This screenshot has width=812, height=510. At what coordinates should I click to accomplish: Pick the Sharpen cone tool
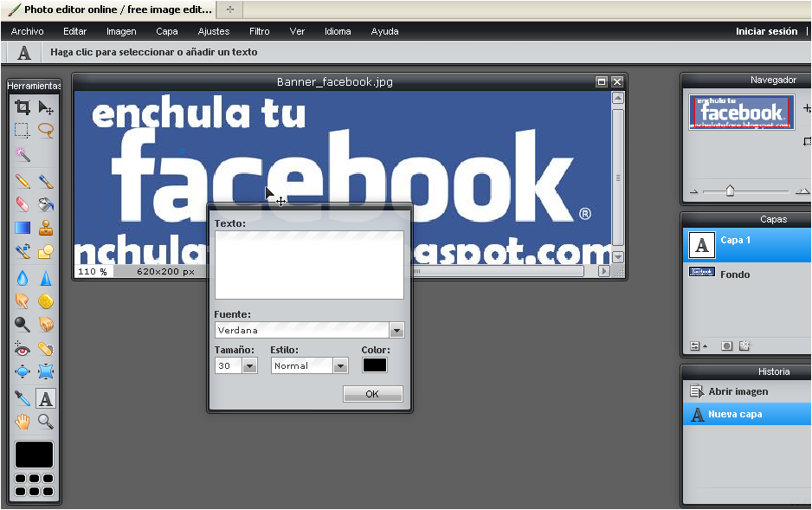[x=46, y=278]
